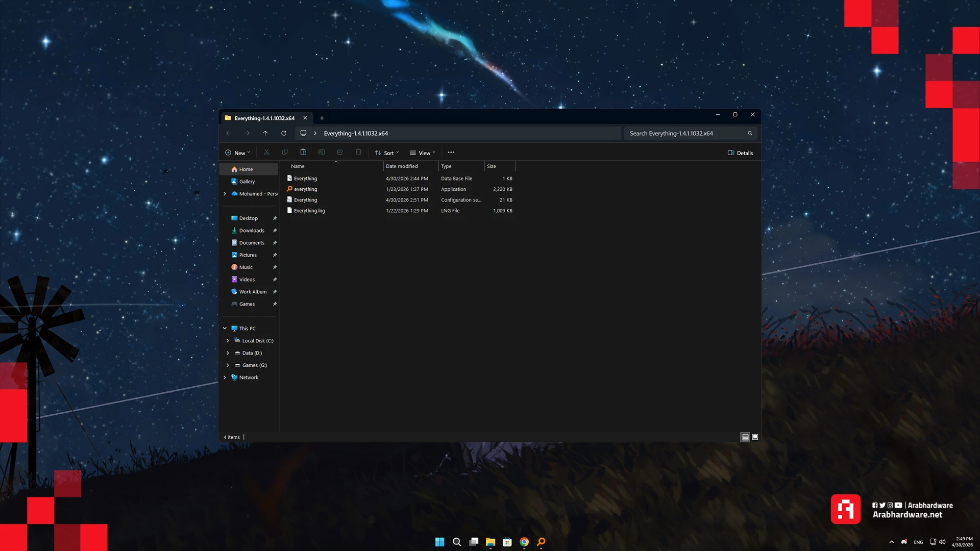Add a new tab with plus button
The height and width of the screenshot is (551, 980).
click(322, 118)
